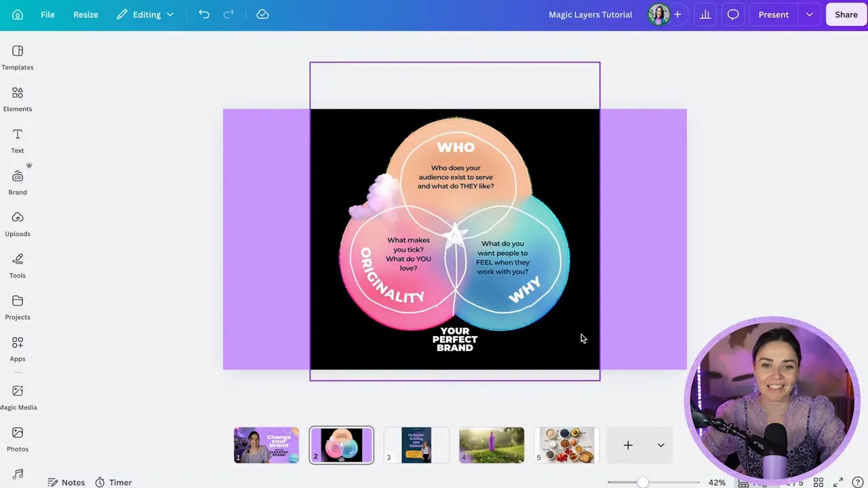868x488 pixels.
Task: Click the Present button
Action: click(x=774, y=14)
